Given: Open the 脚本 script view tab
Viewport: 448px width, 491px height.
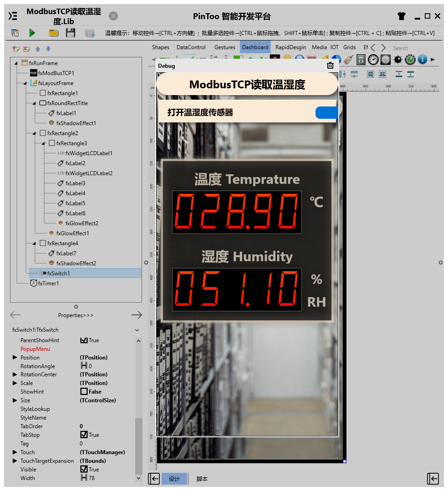Looking at the screenshot, I should coord(202,479).
